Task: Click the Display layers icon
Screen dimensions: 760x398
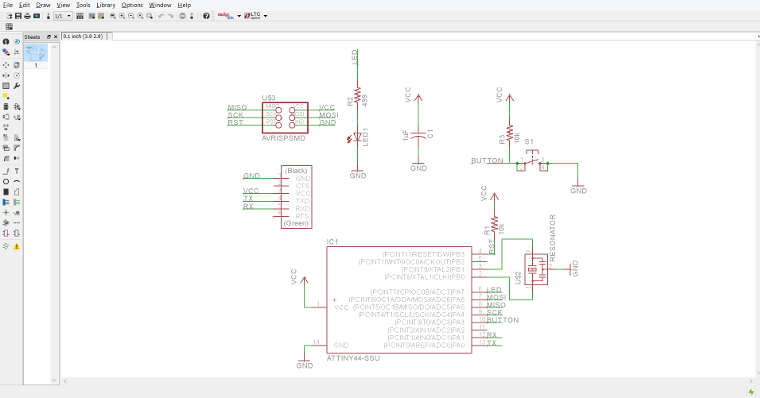Action: click(x=6, y=52)
